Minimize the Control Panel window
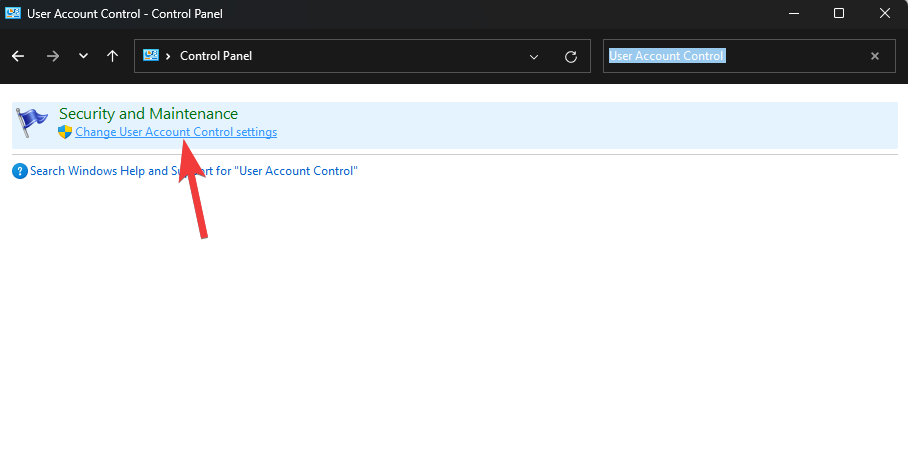908x461 pixels. click(793, 13)
